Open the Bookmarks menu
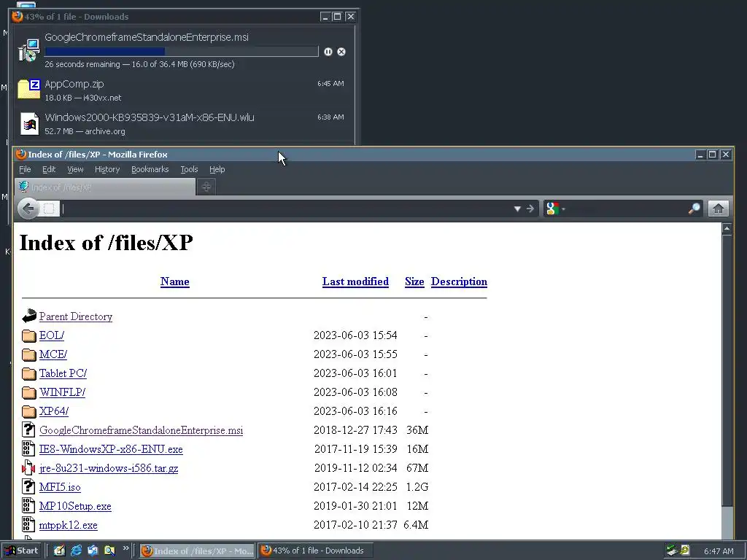This screenshot has width=747, height=560. [x=150, y=169]
